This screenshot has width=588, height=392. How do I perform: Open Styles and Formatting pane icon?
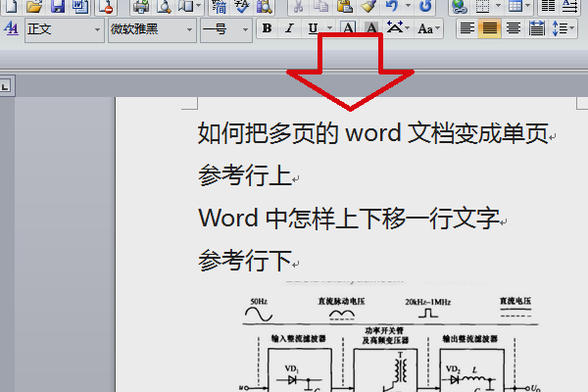point(11,28)
